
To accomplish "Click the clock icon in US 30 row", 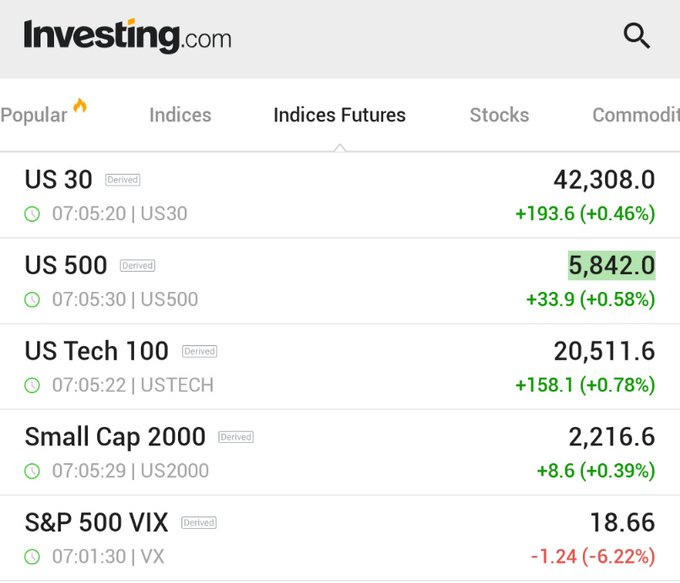I will pos(32,214).
